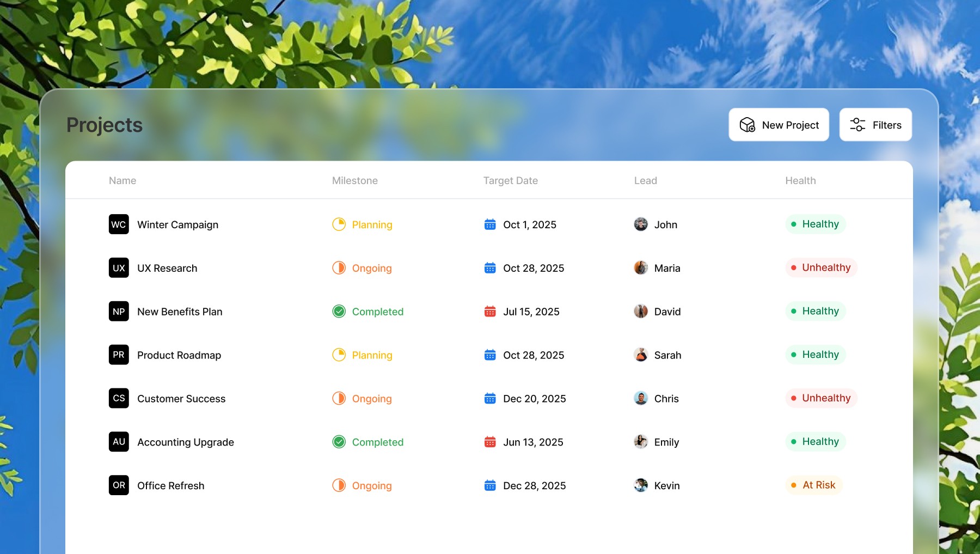The image size is (980, 554).
Task: Click the Ongoing milestone icon in Office Refresh row
Action: (x=339, y=485)
